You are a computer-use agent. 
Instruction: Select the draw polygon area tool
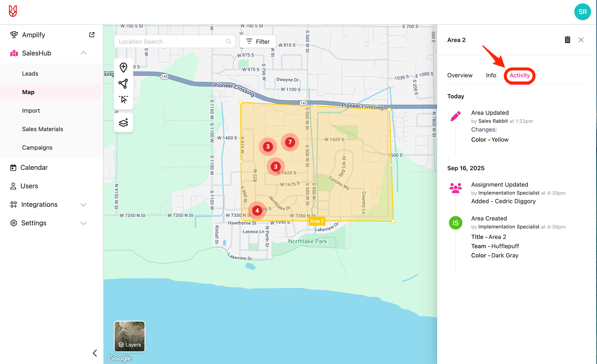123,83
